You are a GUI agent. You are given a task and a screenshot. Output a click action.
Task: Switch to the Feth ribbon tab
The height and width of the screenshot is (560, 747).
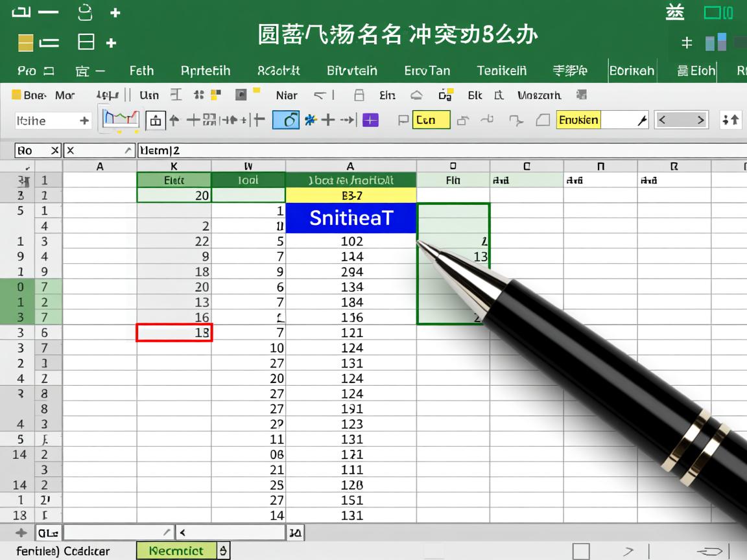click(141, 71)
